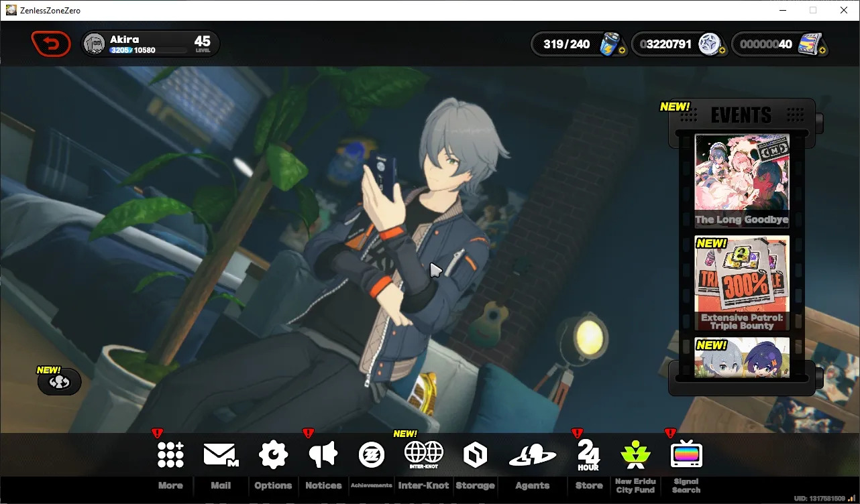
Task: Open the Mail envelope icon
Action: (221, 455)
